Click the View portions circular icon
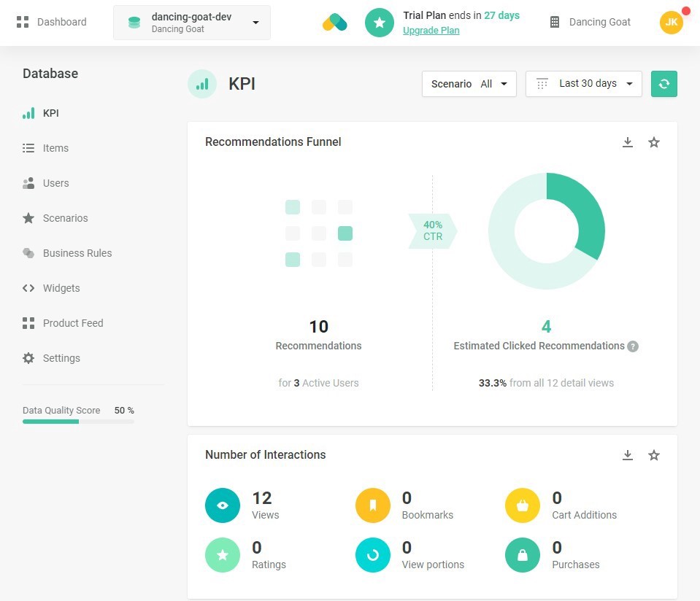The image size is (700, 601). coord(373,555)
